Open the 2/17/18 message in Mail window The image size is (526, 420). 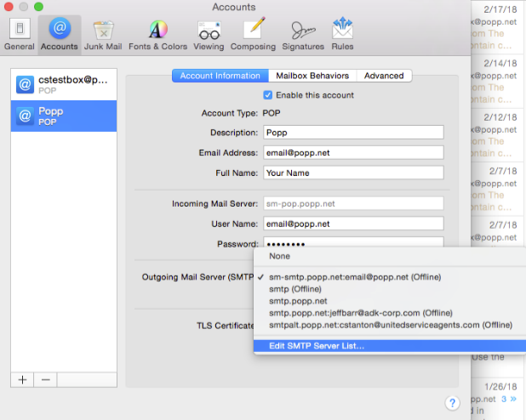point(498,27)
